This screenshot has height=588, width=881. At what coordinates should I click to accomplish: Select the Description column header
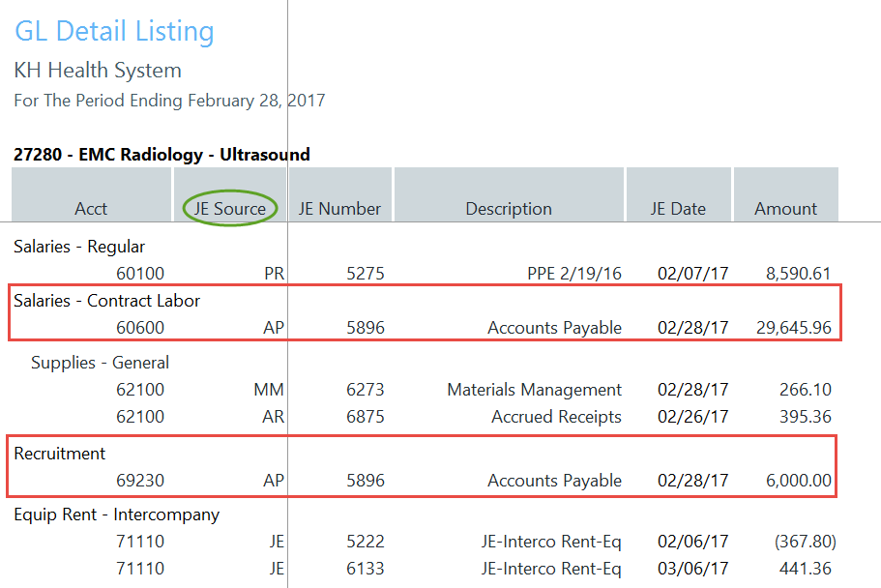[509, 208]
